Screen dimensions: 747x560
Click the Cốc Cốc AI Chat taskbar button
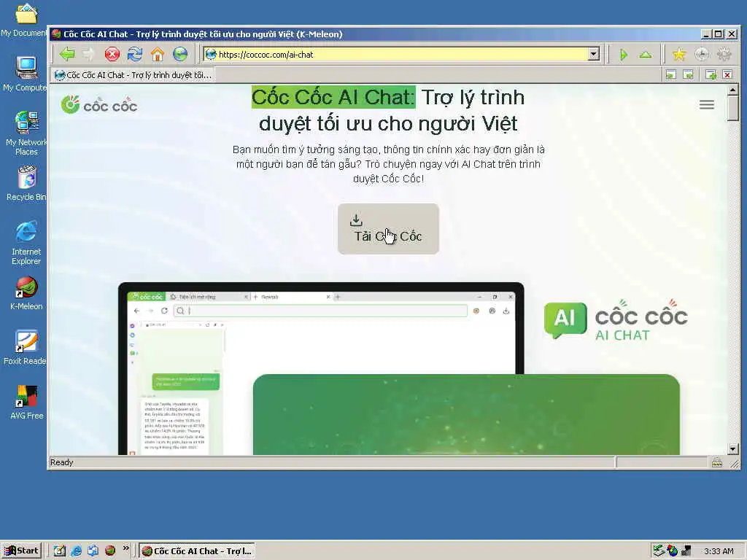coord(197,551)
